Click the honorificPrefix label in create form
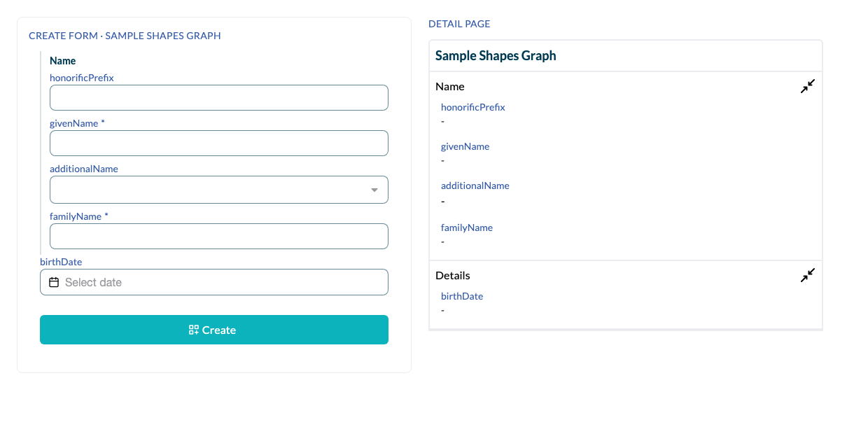This screenshot has width=868, height=434. click(x=82, y=78)
